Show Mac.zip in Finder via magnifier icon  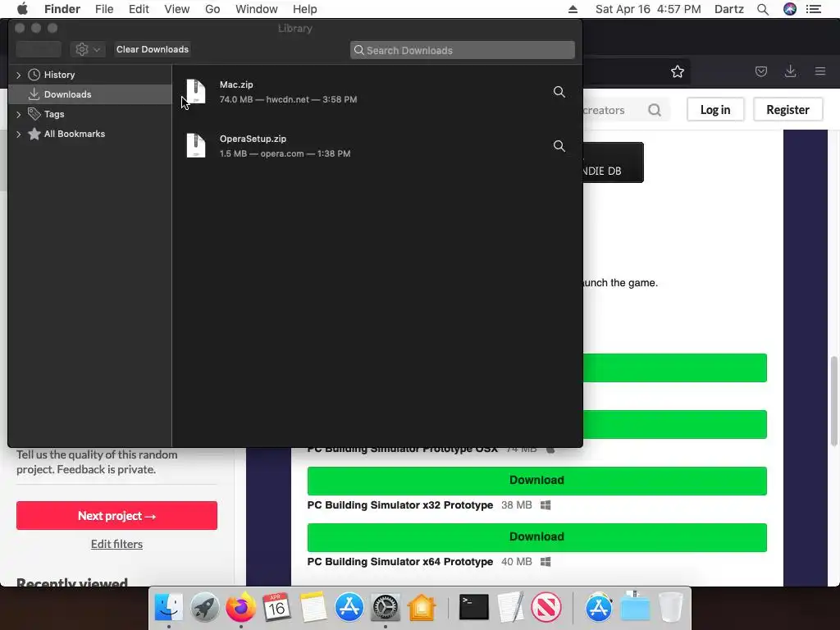tap(559, 92)
